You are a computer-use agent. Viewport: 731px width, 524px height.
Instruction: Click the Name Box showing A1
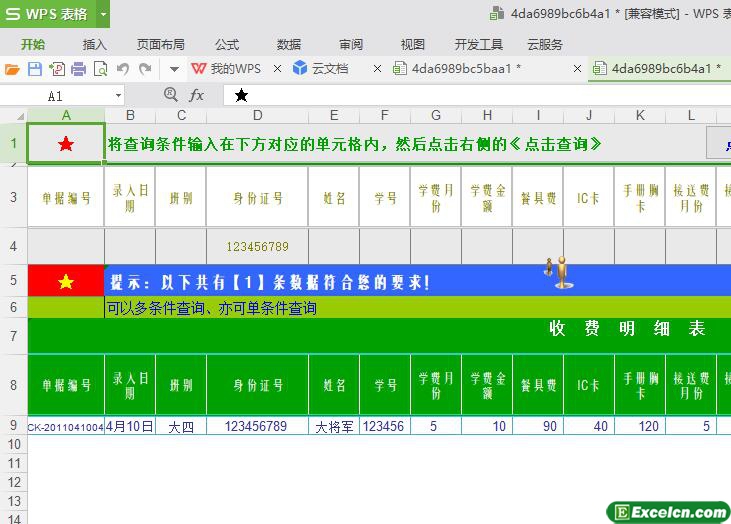coord(56,96)
